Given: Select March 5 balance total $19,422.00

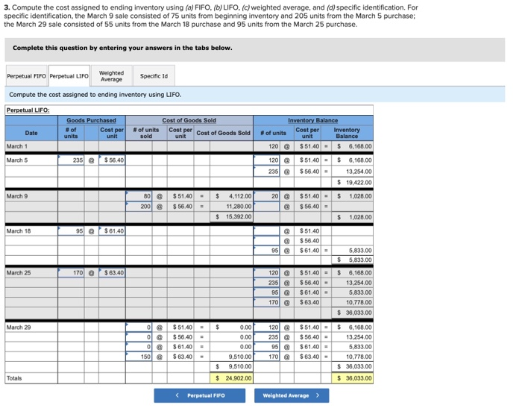Looking at the screenshot, I should point(353,183).
